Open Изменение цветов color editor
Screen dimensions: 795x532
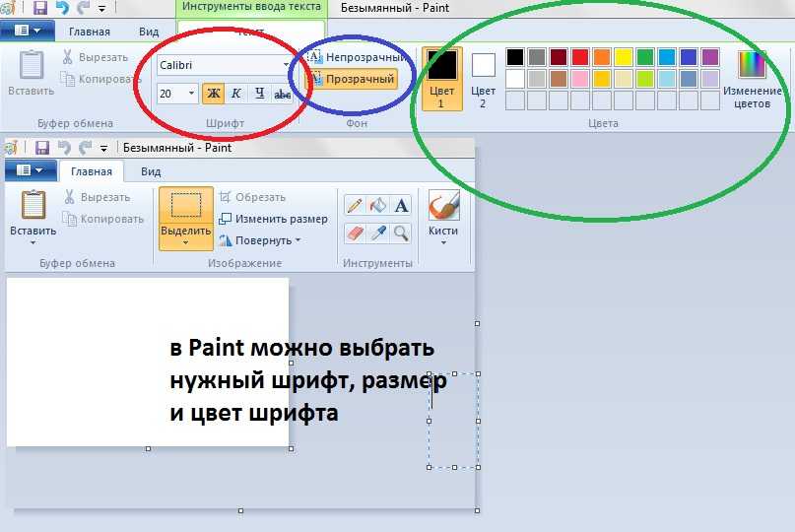(x=752, y=79)
